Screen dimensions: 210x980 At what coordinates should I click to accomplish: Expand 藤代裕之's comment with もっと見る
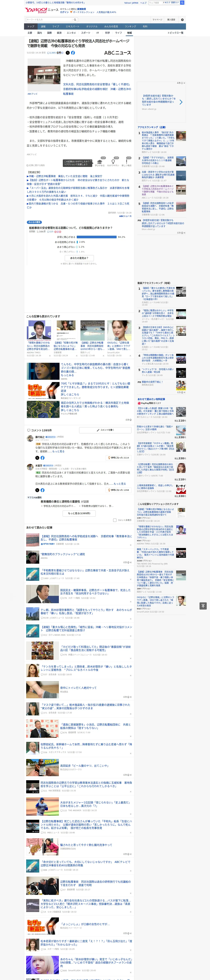click(58, 452)
